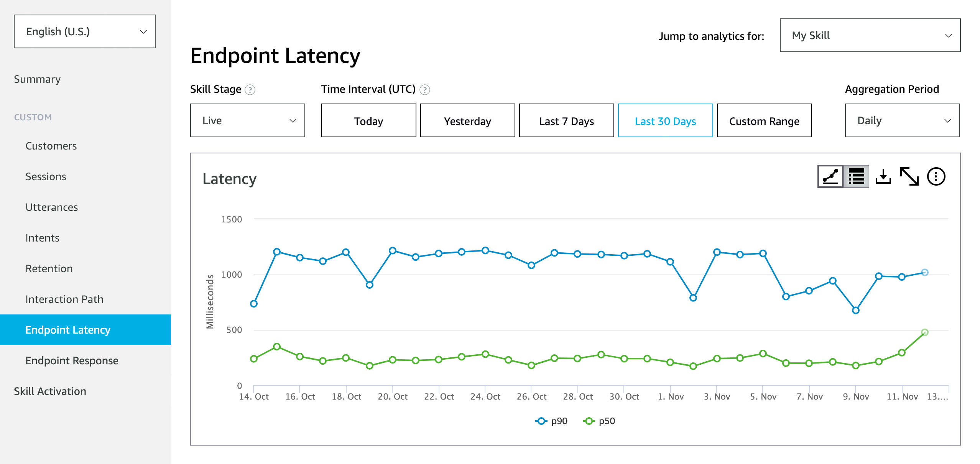The width and height of the screenshot is (980, 464).
Task: Open the English (U.S.) language dropdown
Action: (85, 31)
